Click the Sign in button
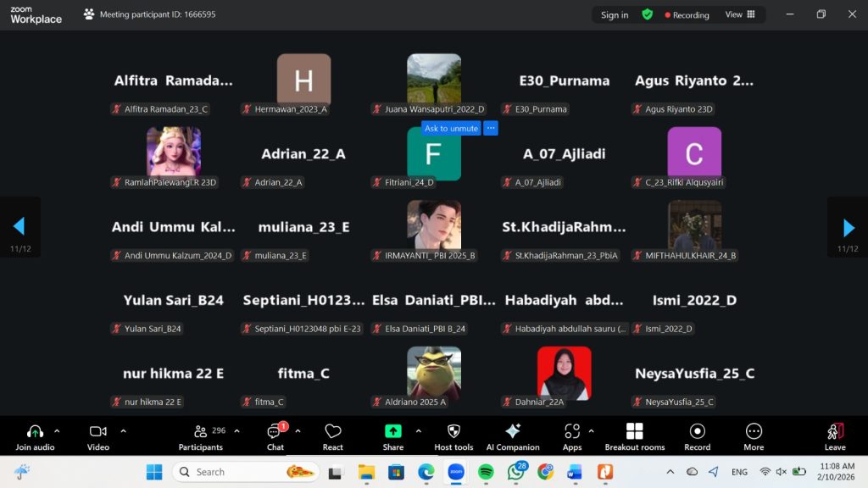868x488 pixels. pos(615,14)
